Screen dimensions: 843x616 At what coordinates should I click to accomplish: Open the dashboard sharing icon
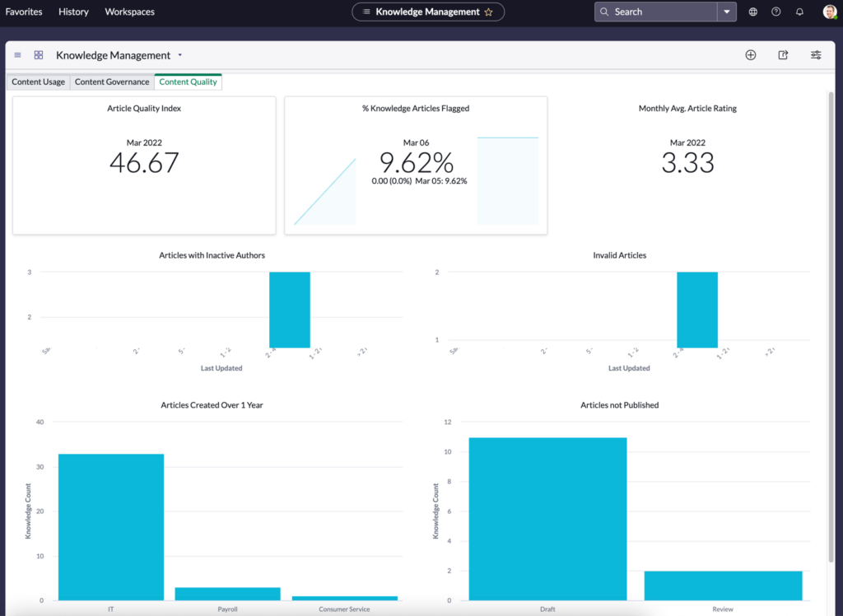point(782,54)
